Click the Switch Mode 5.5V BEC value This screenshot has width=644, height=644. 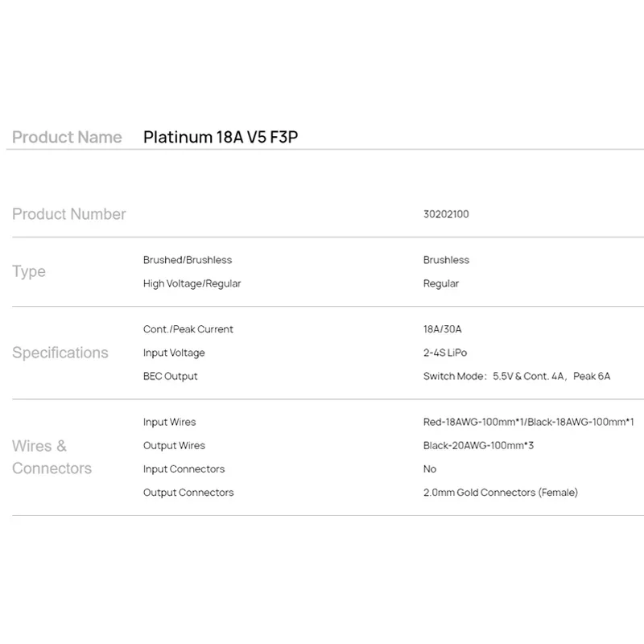[x=517, y=376]
